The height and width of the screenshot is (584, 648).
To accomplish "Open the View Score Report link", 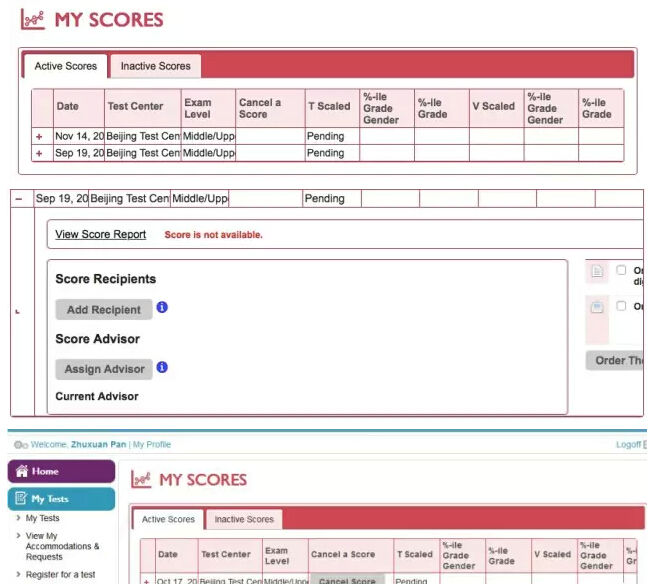I will pyautogui.click(x=100, y=234).
